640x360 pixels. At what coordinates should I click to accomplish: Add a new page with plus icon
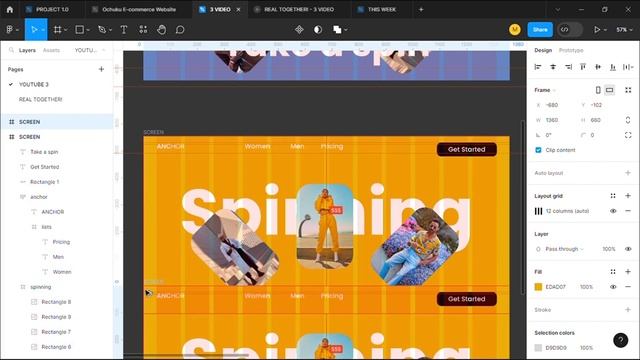click(101, 69)
